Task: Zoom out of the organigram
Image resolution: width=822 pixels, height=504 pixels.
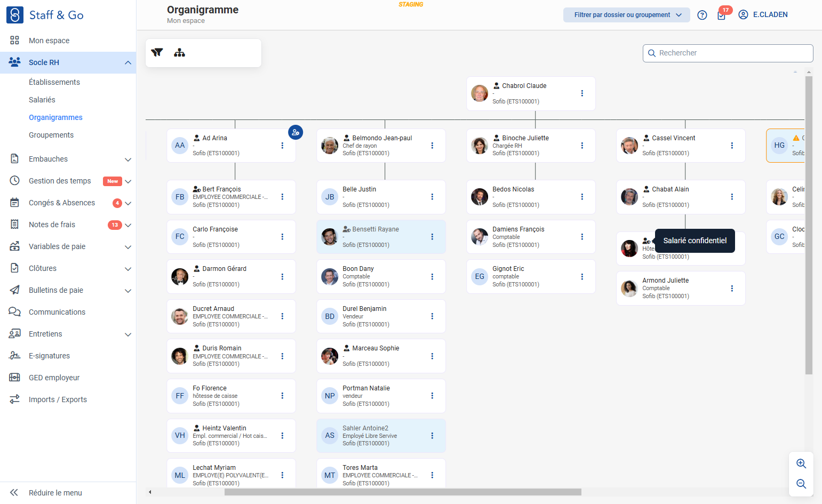Action: (x=801, y=484)
